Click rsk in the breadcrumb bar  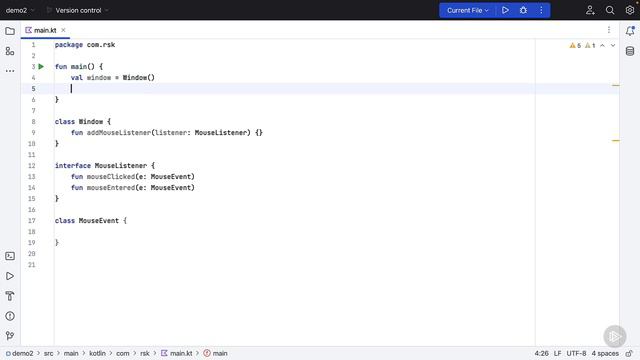click(x=145, y=353)
